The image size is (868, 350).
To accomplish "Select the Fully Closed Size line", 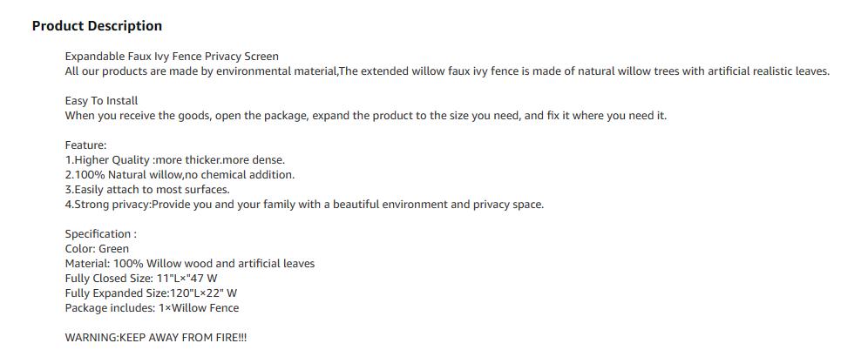I will [x=141, y=279].
